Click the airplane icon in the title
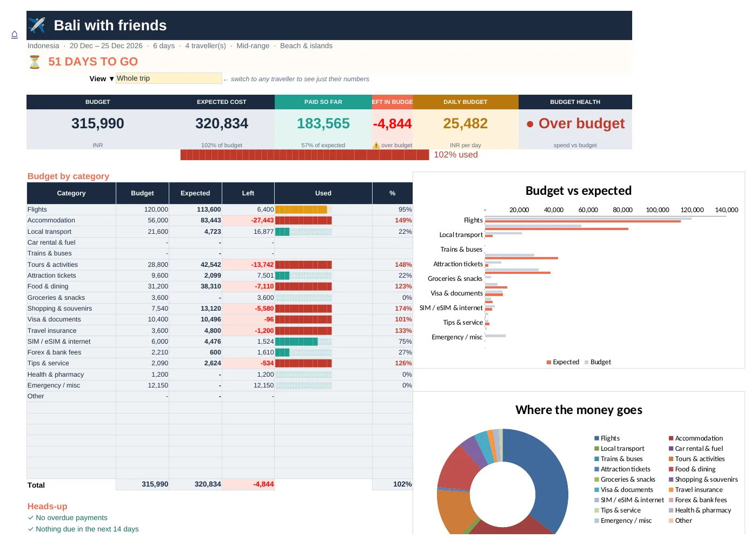Viewport: 756px width, 545px height. tap(37, 25)
